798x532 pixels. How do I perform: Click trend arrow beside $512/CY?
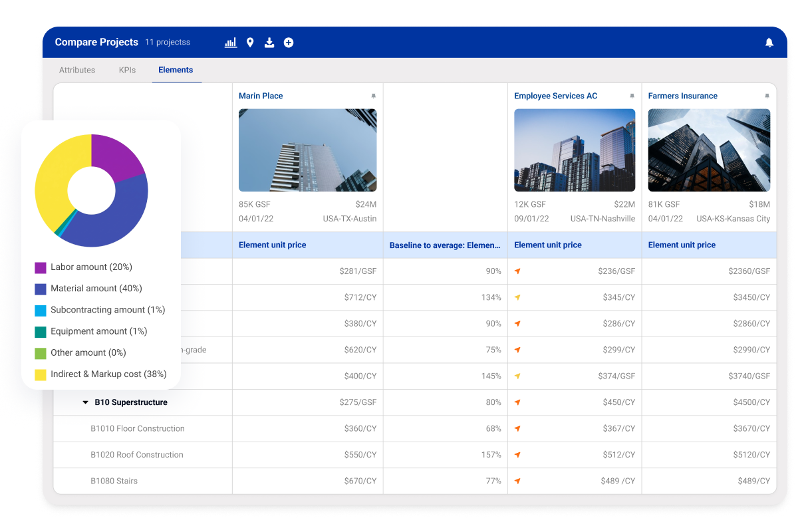(x=517, y=455)
